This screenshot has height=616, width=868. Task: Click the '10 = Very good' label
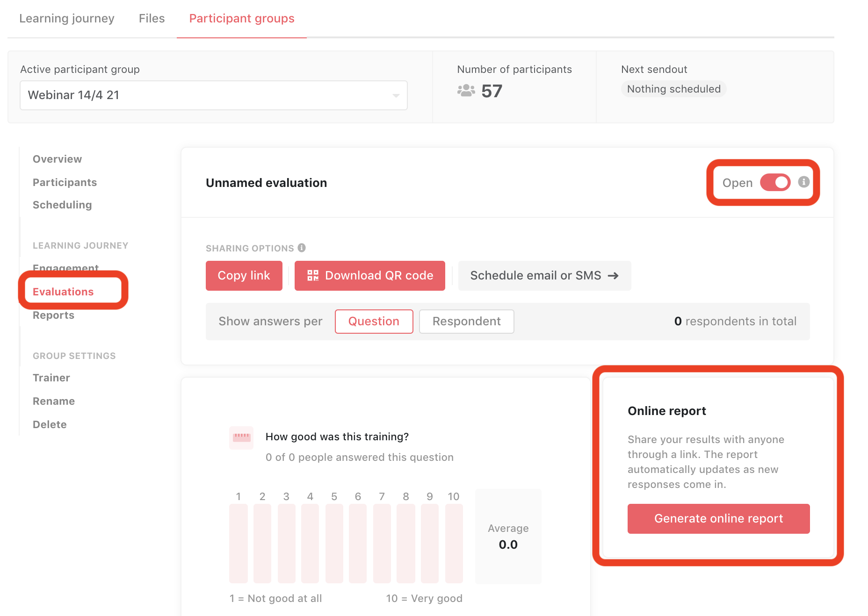click(x=424, y=599)
